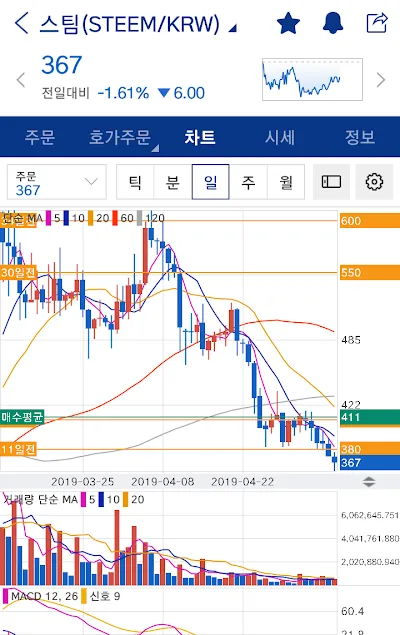Click the 550 orange price label
This screenshot has height=635, width=400.
click(x=370, y=273)
